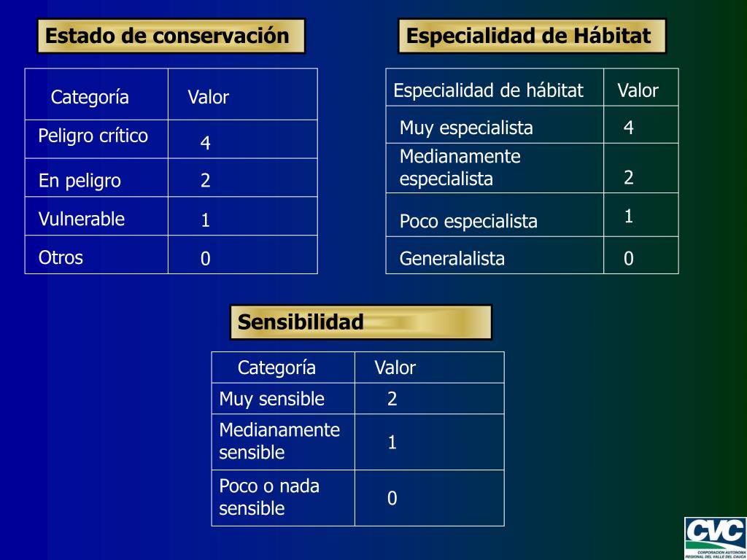Select the Peligro crítico cell
This screenshot has height=560, width=747.
96,139
